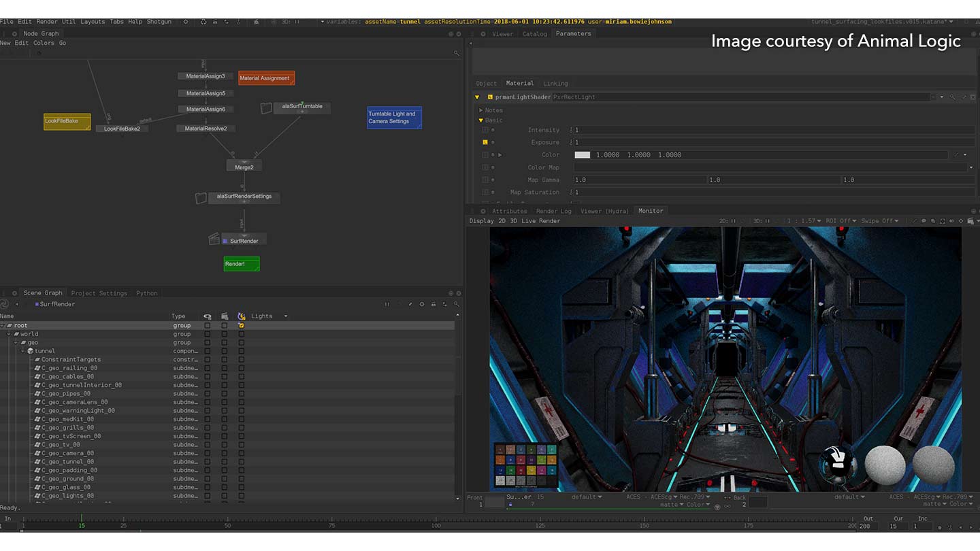Click the book icon next to alaSurfTurntable
Viewport: 980px width, 551px height.
click(267, 107)
